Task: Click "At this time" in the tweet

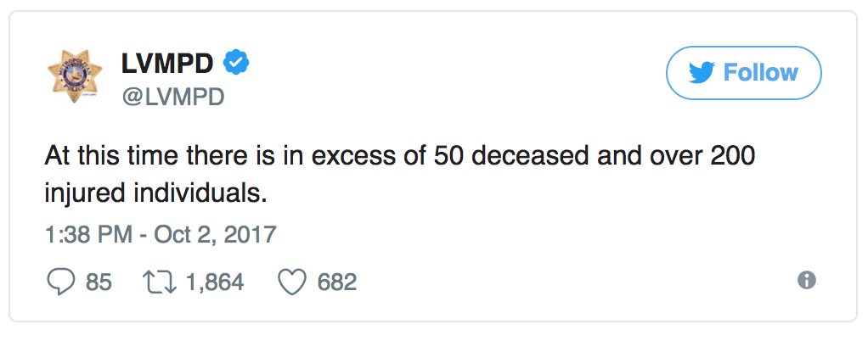Action: point(102,160)
